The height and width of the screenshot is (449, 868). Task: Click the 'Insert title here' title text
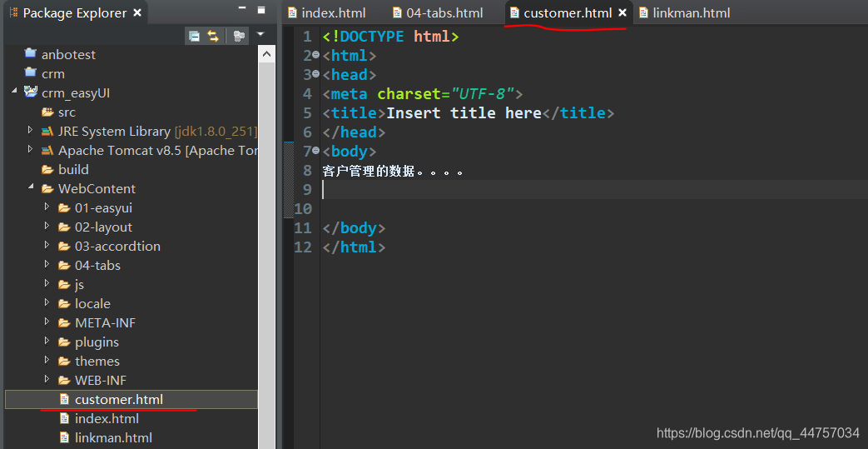pos(464,113)
